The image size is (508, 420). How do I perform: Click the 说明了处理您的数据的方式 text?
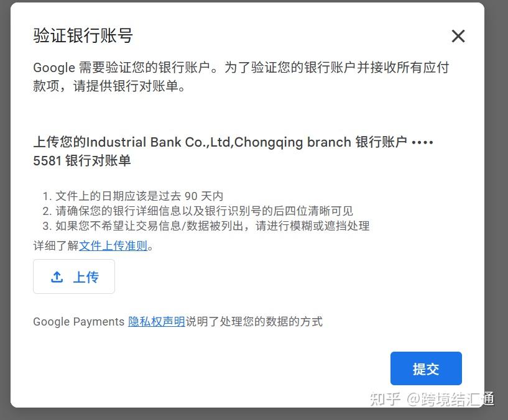[x=254, y=322]
